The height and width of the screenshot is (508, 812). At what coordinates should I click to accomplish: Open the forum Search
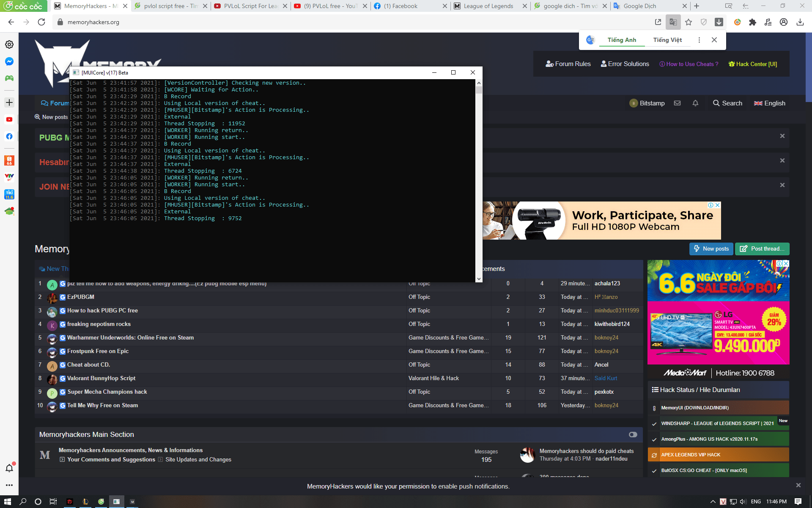(x=727, y=103)
